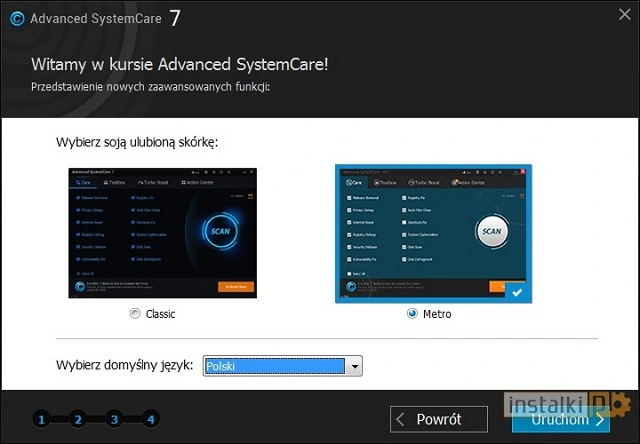640x444 pixels.
Task: Click the 'Witamy w kursie Advanced SystemCare!' heading
Action: (x=180, y=64)
